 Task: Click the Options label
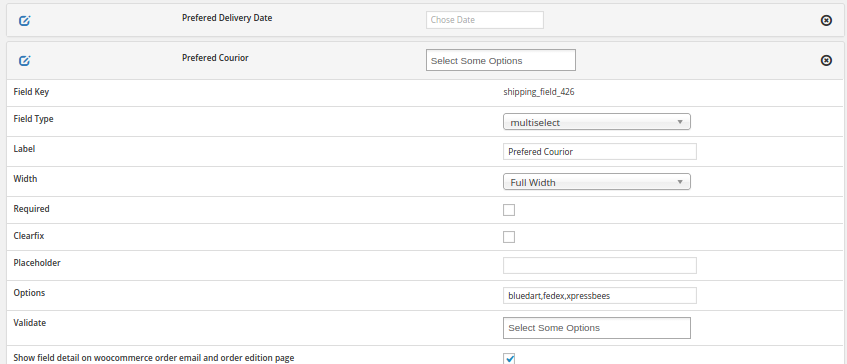(x=29, y=293)
